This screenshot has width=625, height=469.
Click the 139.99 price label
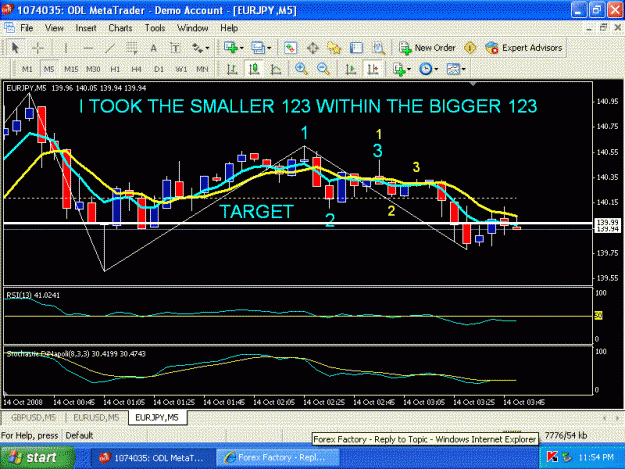click(607, 222)
